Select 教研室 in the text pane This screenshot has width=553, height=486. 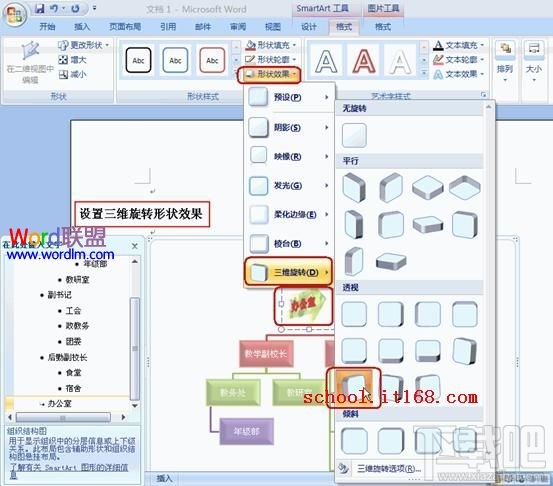pyautogui.click(x=78, y=280)
